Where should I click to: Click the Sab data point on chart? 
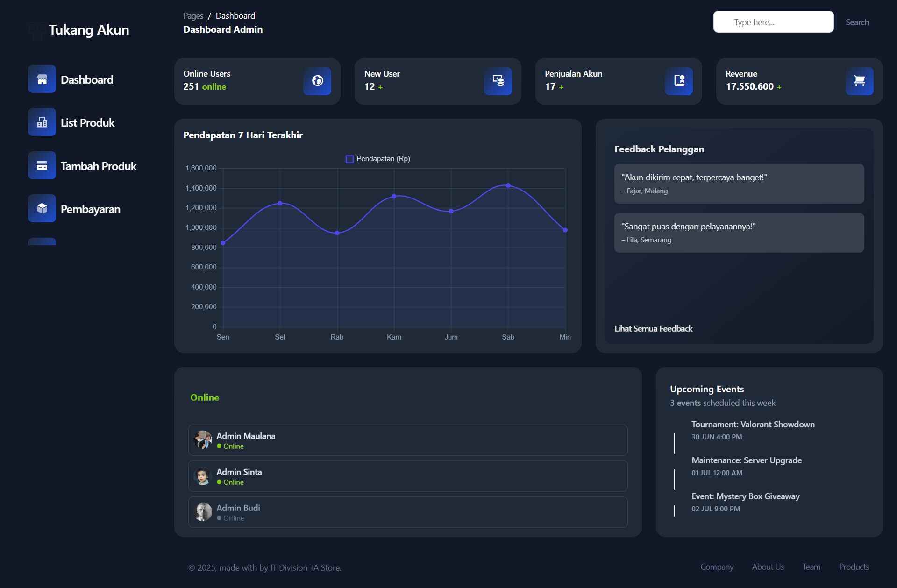pos(508,185)
